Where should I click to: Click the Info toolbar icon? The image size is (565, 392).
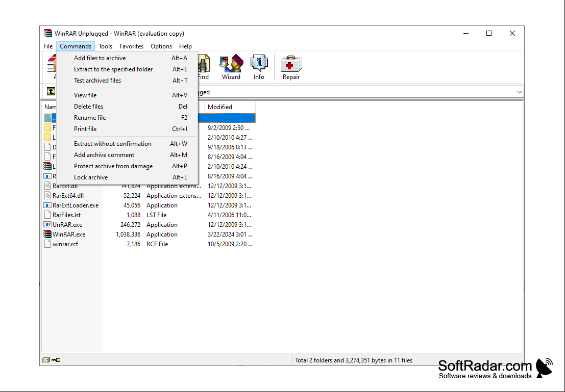point(259,67)
